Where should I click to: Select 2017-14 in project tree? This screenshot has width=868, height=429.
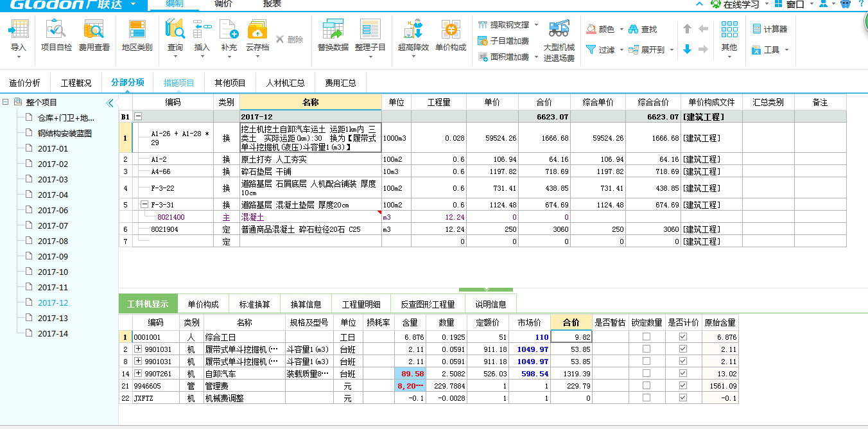point(53,333)
